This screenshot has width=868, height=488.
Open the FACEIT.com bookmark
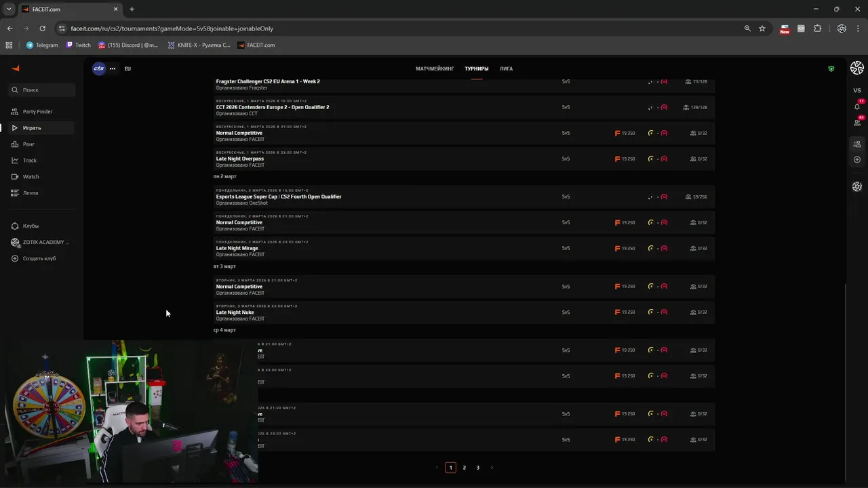pyautogui.click(x=256, y=45)
